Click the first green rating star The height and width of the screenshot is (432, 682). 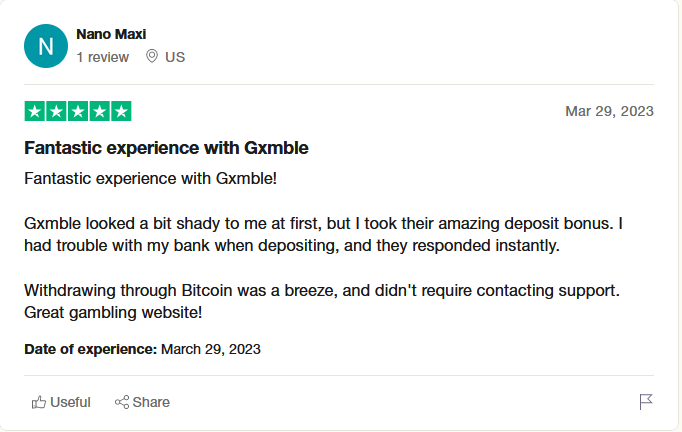35,111
